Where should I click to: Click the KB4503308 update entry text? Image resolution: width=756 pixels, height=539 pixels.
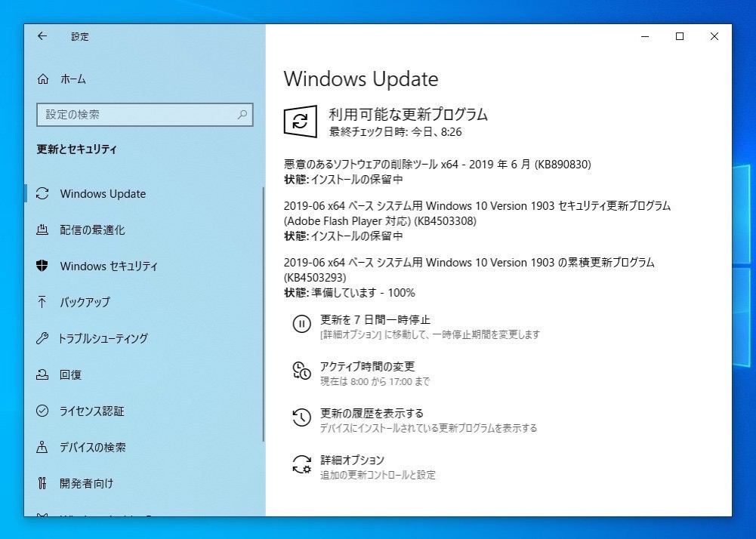pos(477,214)
